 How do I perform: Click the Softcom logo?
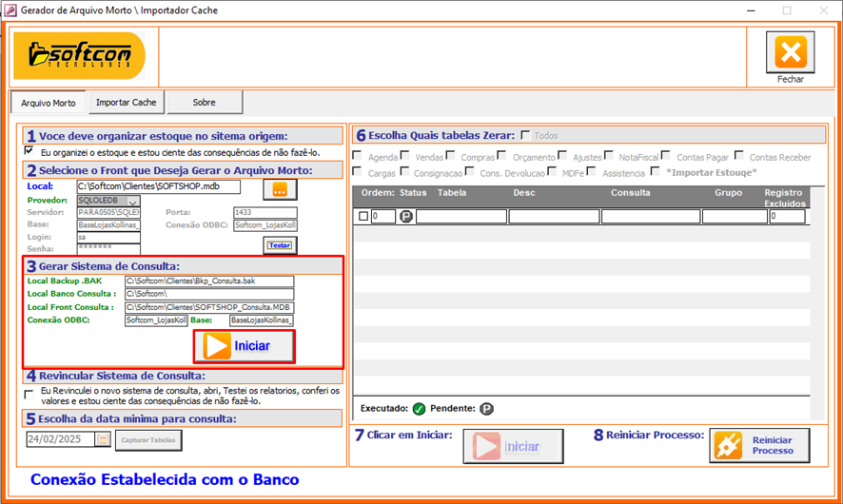click(x=79, y=56)
